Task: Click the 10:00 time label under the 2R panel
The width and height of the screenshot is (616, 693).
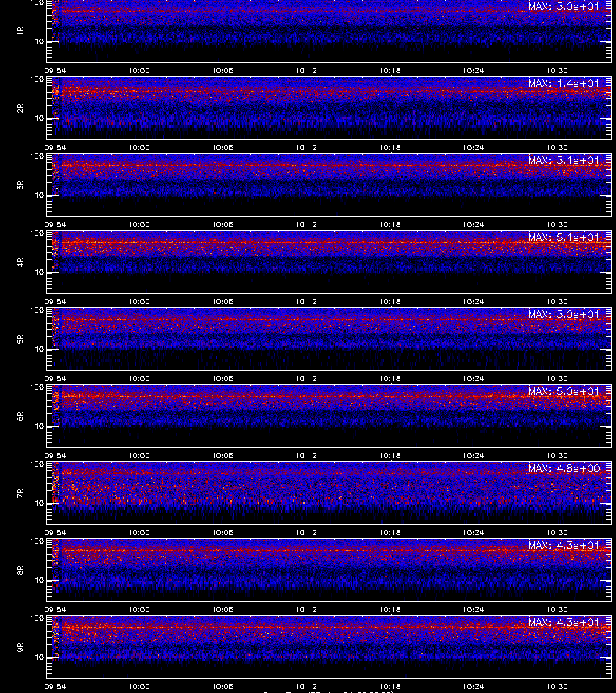Action: click(139, 147)
